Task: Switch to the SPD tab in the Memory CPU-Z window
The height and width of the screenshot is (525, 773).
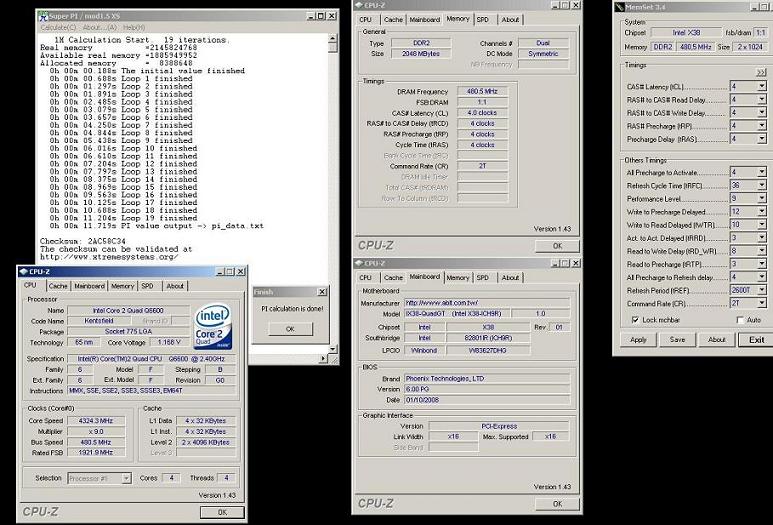Action: [483, 19]
